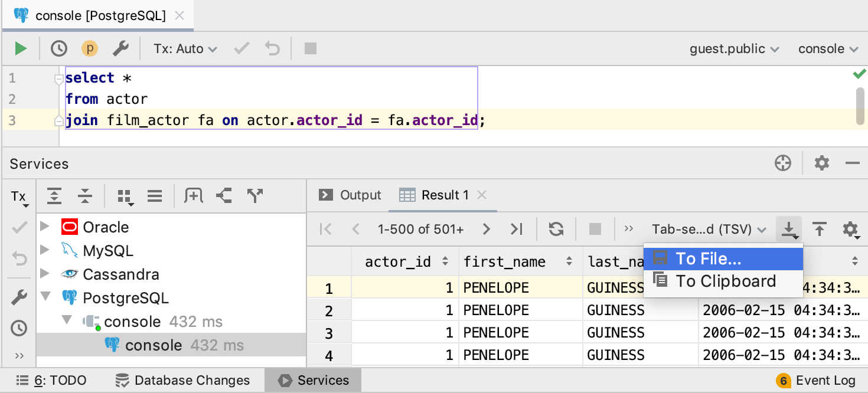Click the crosshair locate icon in Services header

point(783,163)
